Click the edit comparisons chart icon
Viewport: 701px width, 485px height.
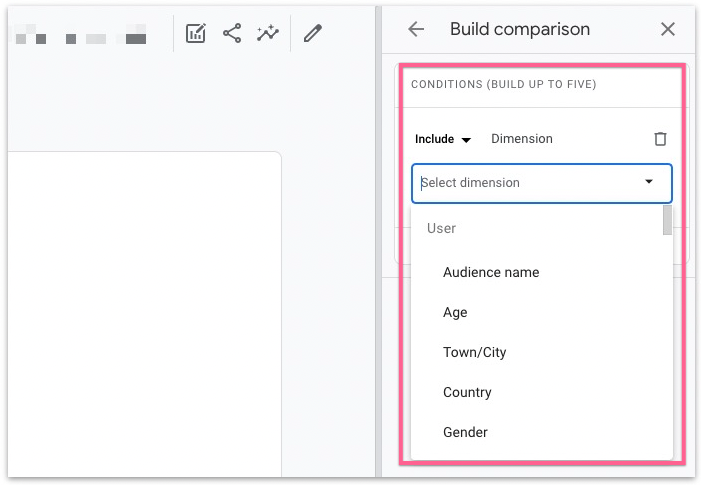click(x=196, y=34)
